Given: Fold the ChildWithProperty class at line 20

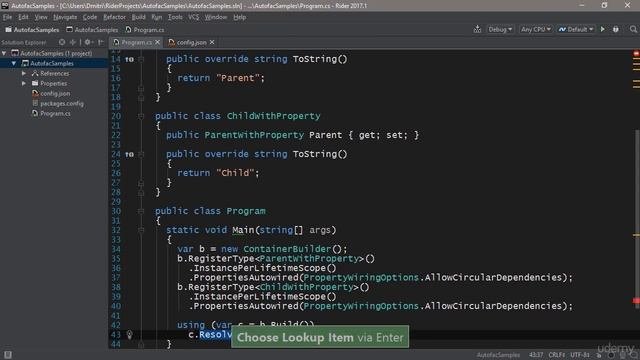Looking at the screenshot, I should coord(140,116).
